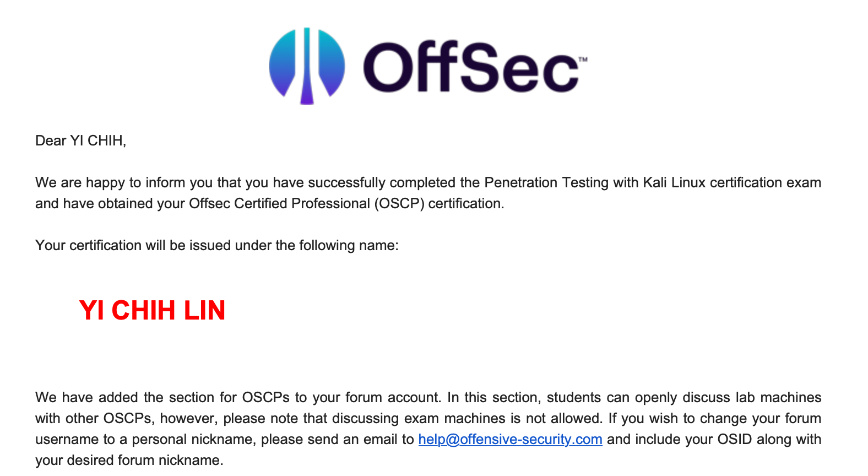Image resolution: width=868 pixels, height=476 pixels.
Task: Click the TM trademark symbol beside OffSec
Action: [583, 59]
